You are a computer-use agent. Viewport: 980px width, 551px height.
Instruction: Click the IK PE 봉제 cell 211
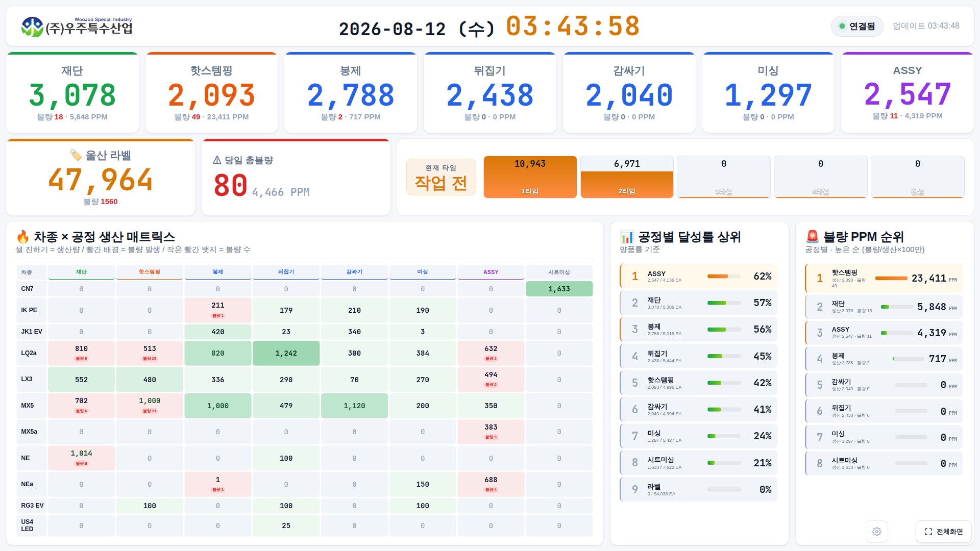click(x=218, y=310)
